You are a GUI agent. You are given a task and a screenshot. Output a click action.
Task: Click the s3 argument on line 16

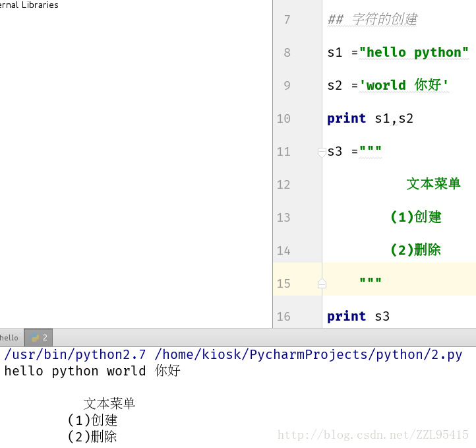pos(382,317)
